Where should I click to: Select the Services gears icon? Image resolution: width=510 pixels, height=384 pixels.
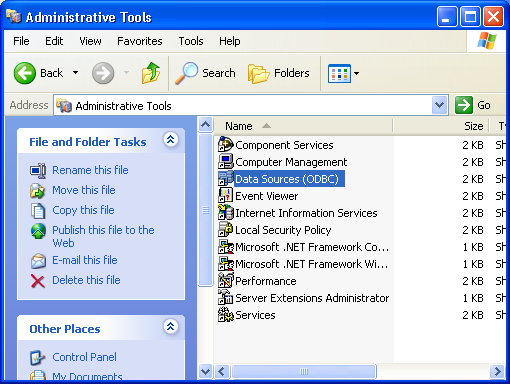(x=226, y=315)
